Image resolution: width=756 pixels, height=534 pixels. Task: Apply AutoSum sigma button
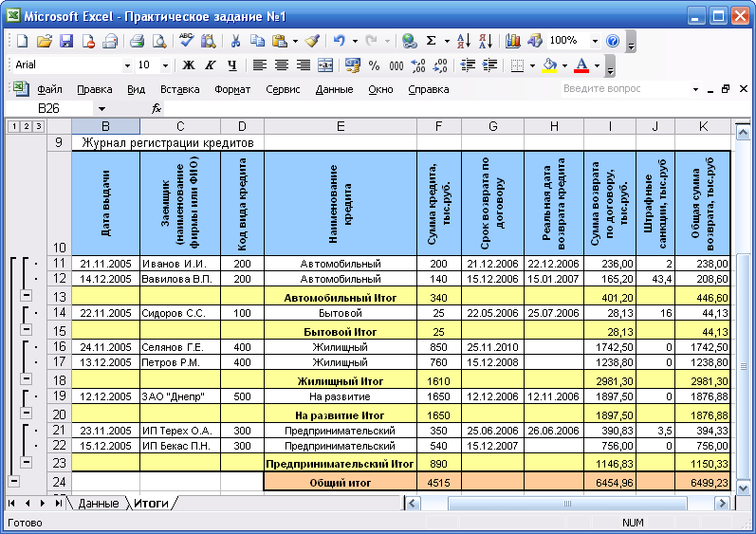(431, 41)
